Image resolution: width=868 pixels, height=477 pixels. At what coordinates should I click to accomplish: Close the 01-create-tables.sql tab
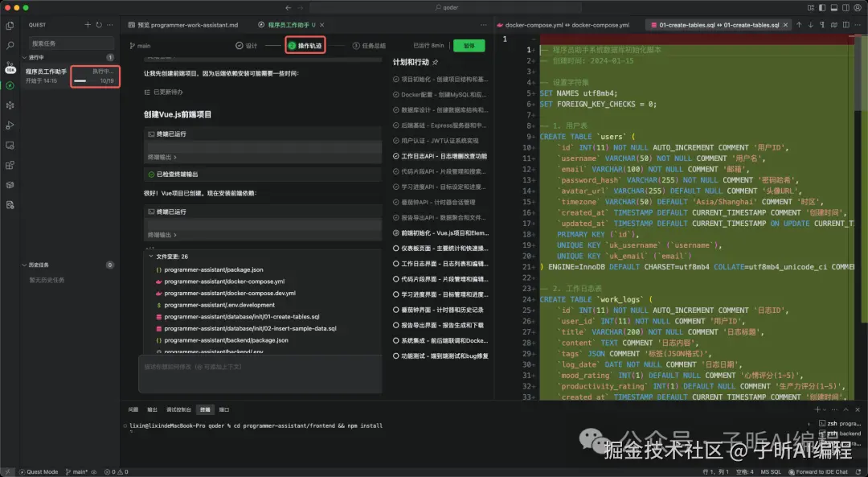pos(785,25)
